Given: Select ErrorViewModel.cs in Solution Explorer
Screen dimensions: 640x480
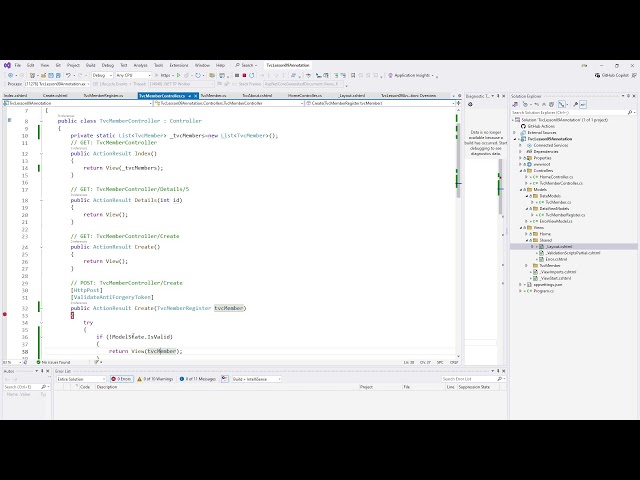Looking at the screenshot, I should pos(556,221).
